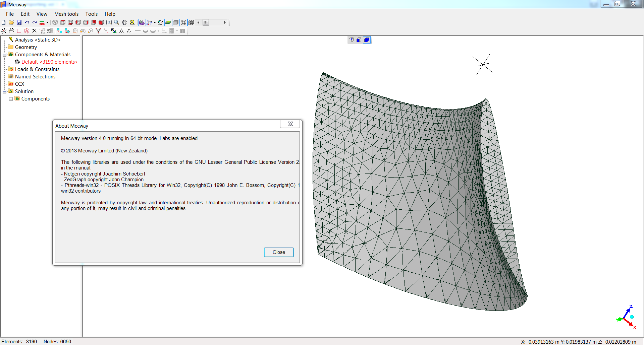Image resolution: width=644 pixels, height=345 pixels.
Task: Open the File menu
Action: [10, 14]
